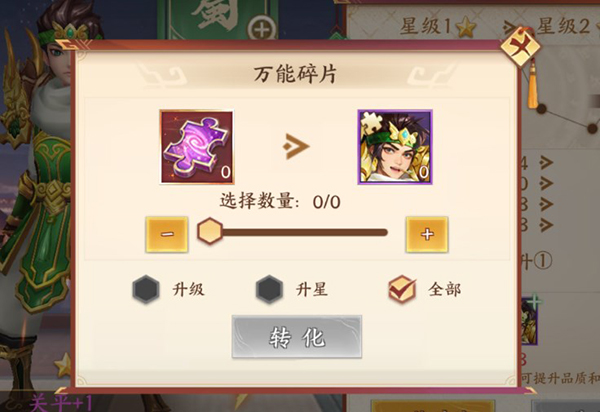
Task: Close the 万能碎片 dialog with the X
Action: click(520, 47)
